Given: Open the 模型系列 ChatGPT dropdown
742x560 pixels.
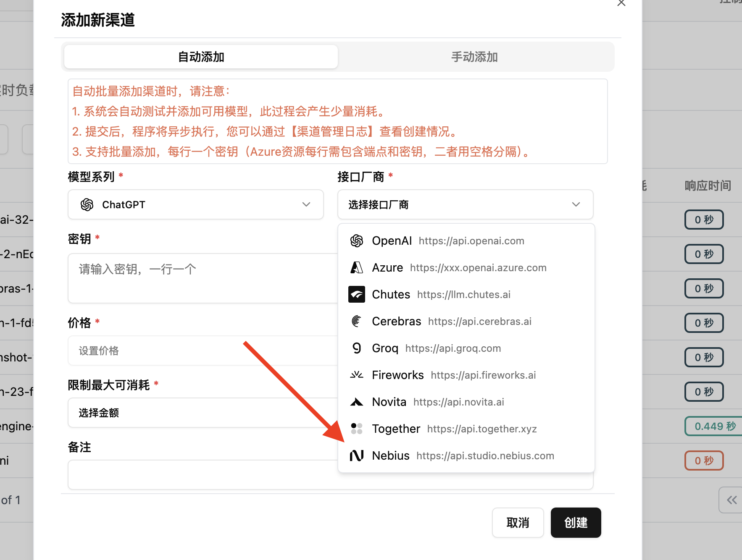Looking at the screenshot, I should click(x=195, y=205).
